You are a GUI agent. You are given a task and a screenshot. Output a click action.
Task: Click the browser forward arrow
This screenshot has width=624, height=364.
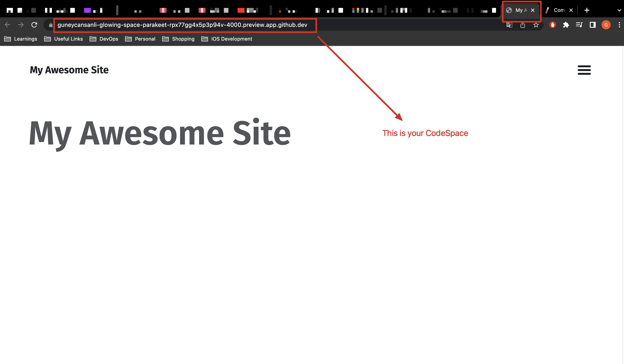[21, 25]
